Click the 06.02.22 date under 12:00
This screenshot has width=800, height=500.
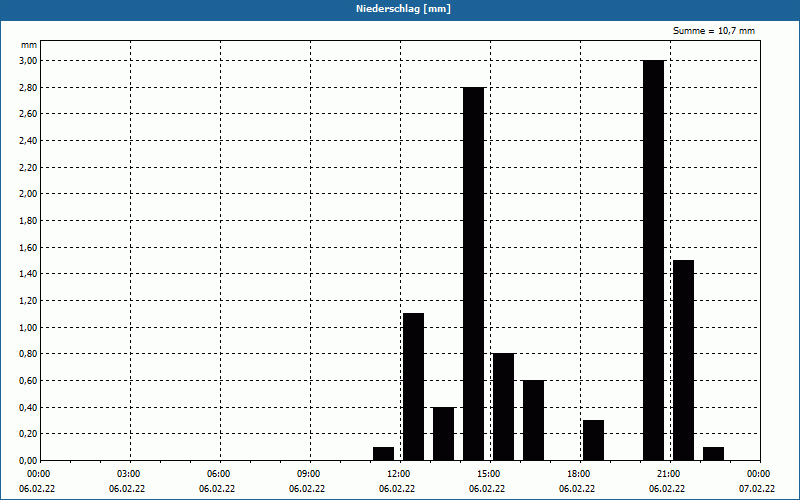pos(397,489)
